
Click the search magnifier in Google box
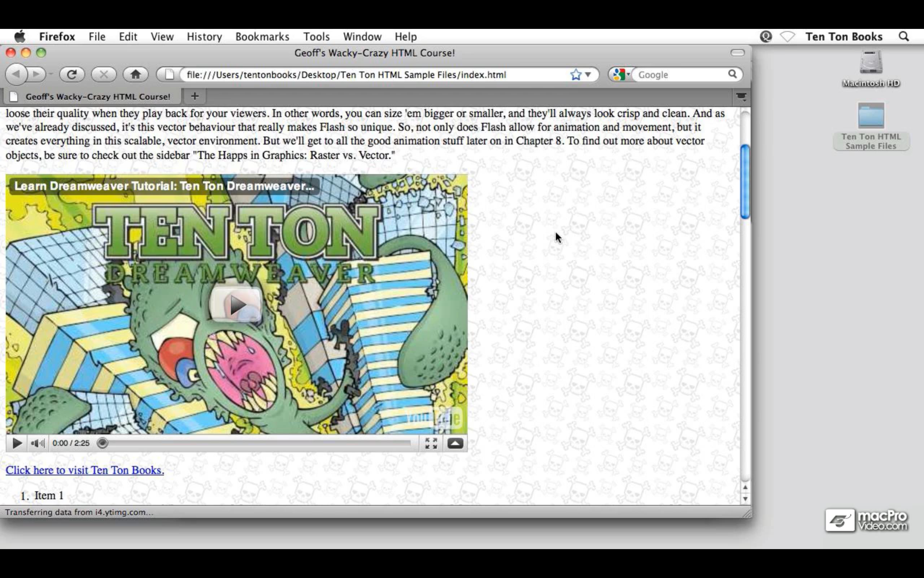coord(732,74)
